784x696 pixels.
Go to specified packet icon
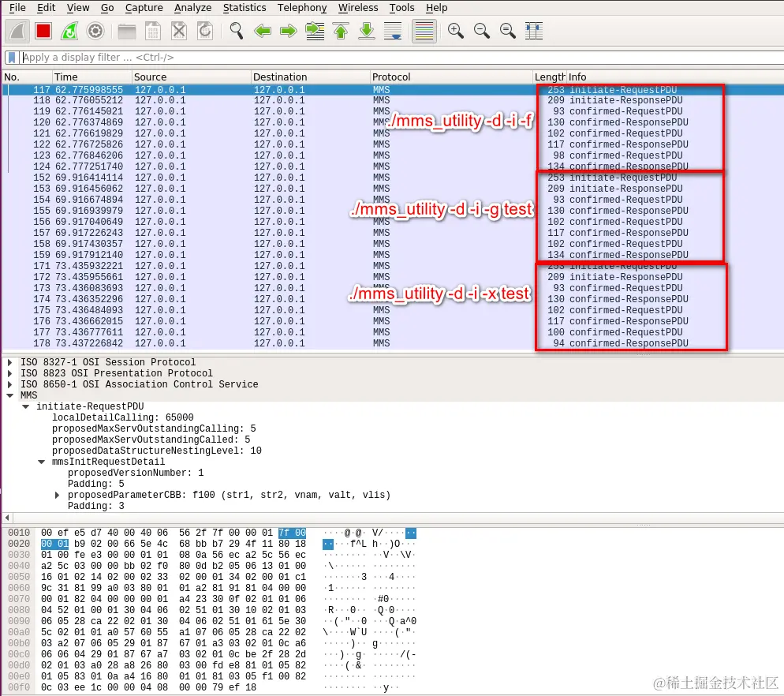tap(315, 31)
